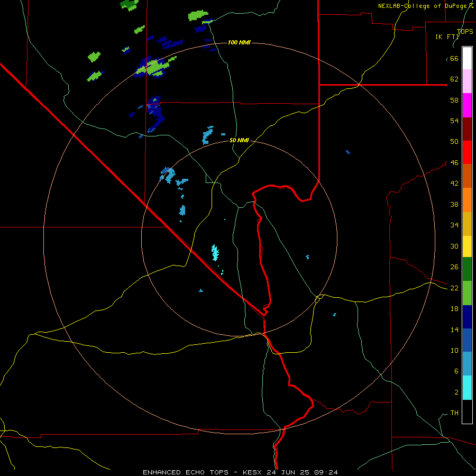Select the bright red legend swatch
Viewport: 476px width, 476px height.
click(x=467, y=152)
